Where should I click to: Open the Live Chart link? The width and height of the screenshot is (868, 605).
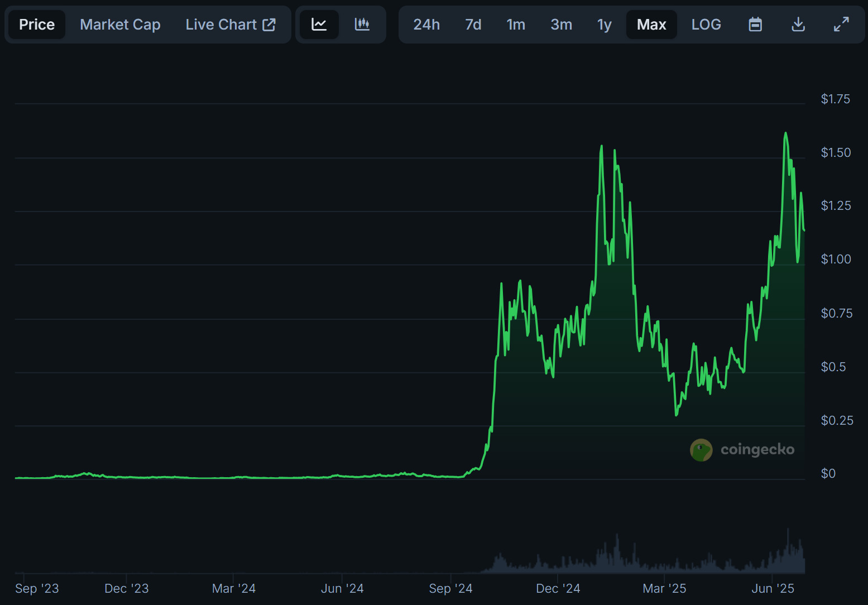point(221,25)
